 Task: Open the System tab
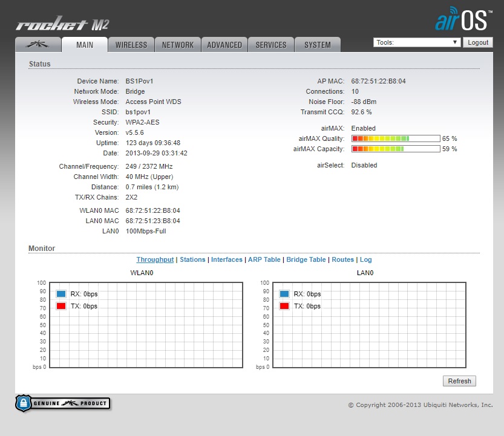[x=318, y=45]
